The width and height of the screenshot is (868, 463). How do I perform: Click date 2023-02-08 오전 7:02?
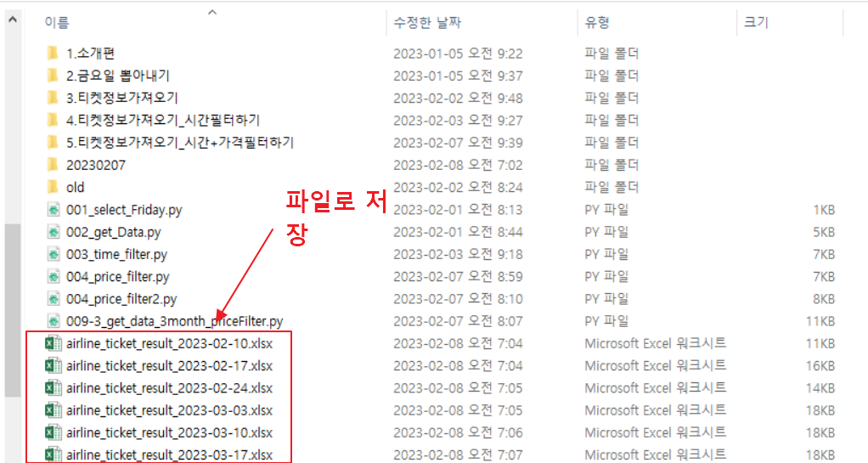point(458,165)
